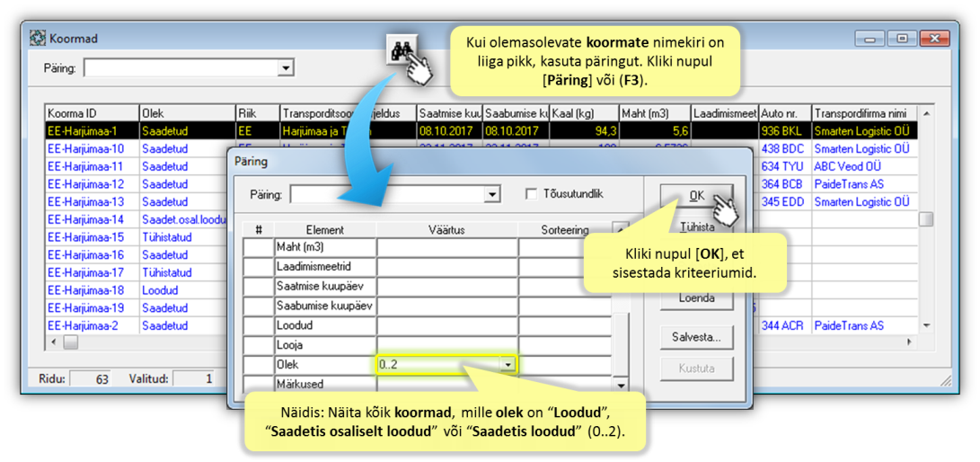The height and width of the screenshot is (462, 980).
Task: Click the Märkused element cell
Action: [x=325, y=383]
